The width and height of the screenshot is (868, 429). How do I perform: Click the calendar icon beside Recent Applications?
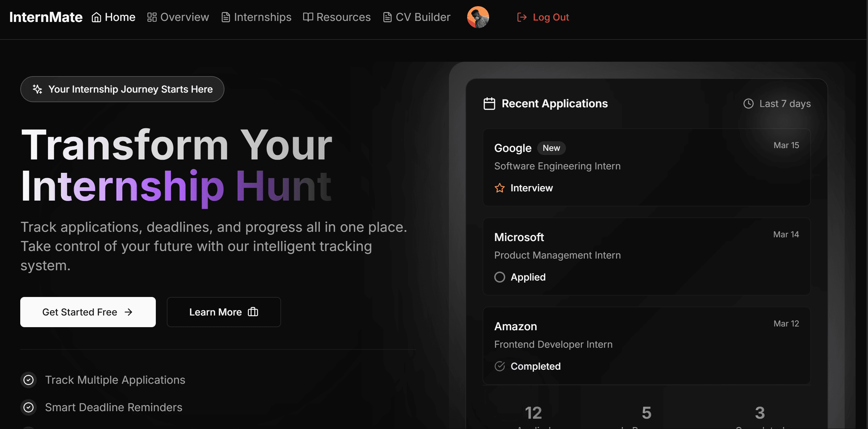click(489, 103)
